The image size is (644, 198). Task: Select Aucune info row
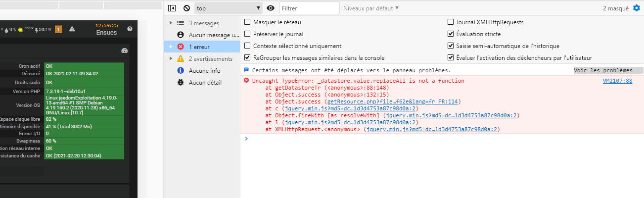pyautogui.click(x=202, y=70)
